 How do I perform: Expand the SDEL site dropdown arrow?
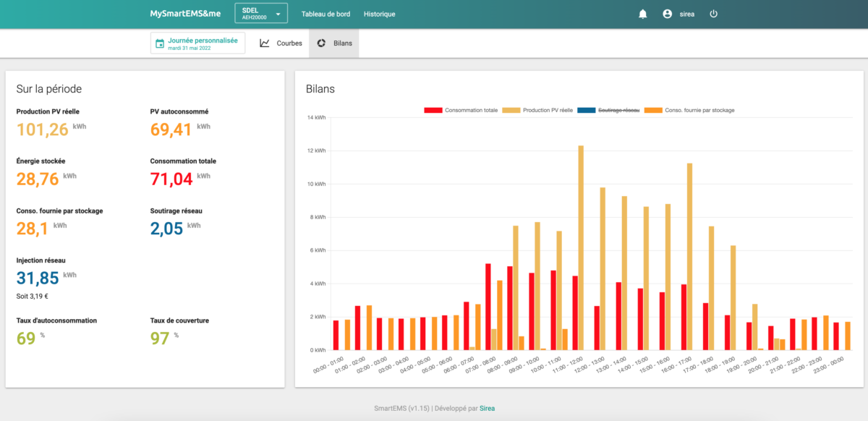(278, 14)
